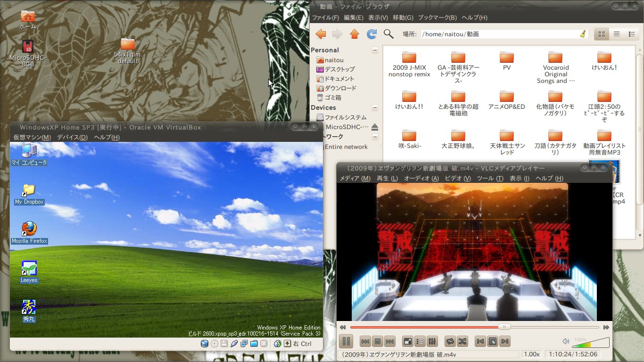The height and width of the screenshot is (362, 644).
Task: Toggle VLC fullscreen mode button
Action: (408, 341)
